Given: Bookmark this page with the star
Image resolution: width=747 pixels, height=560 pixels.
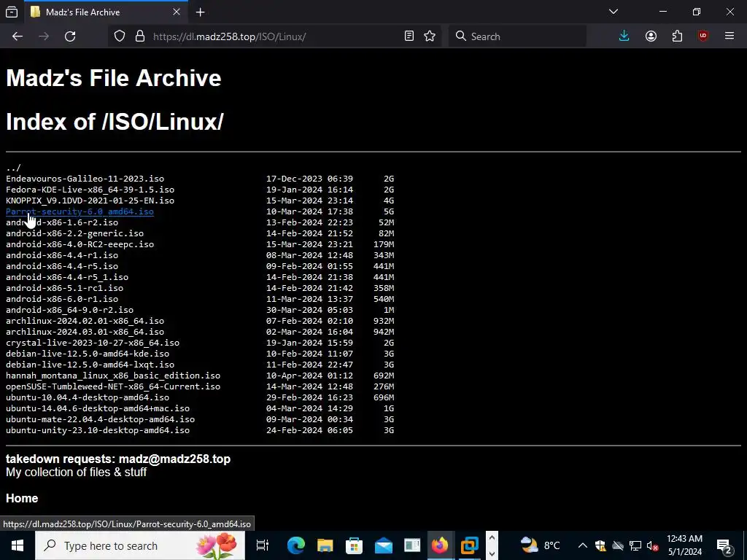Looking at the screenshot, I should 430,36.
